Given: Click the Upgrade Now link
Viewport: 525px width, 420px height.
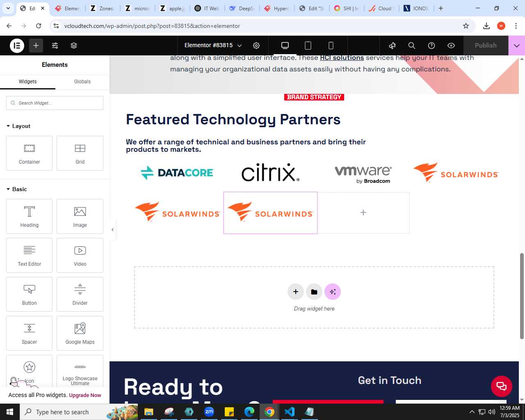Looking at the screenshot, I should pyautogui.click(x=85, y=395).
